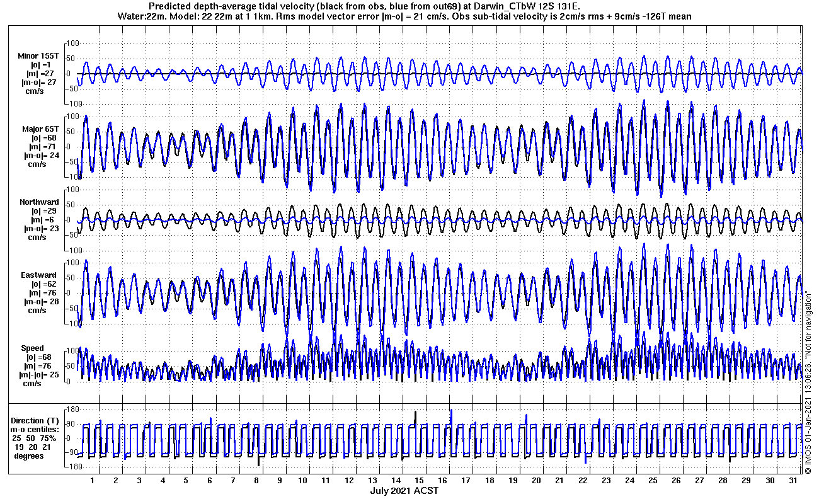The image size is (819, 504).
Task: Select day 15 on the time axis
Action: [419, 481]
